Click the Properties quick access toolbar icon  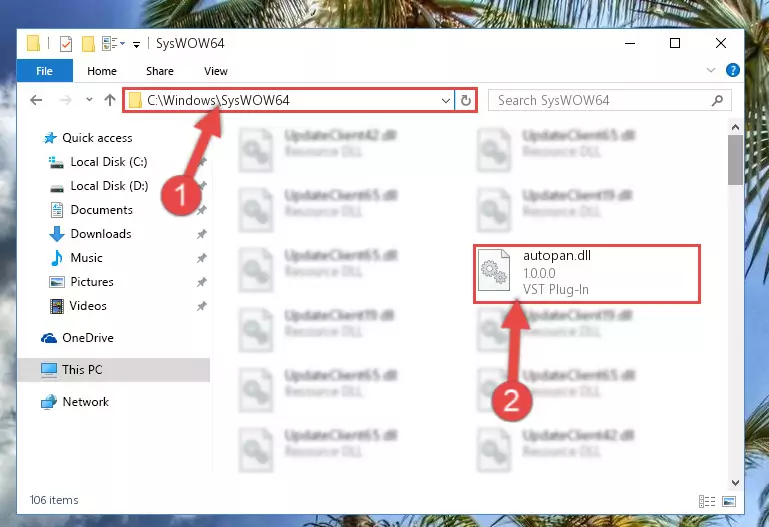66,44
